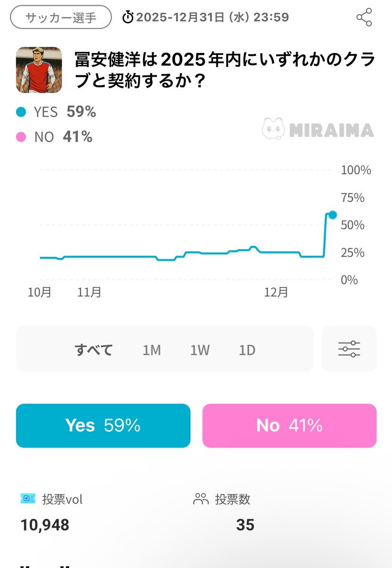
Task: Switch chart to 1M range
Action: click(x=151, y=350)
